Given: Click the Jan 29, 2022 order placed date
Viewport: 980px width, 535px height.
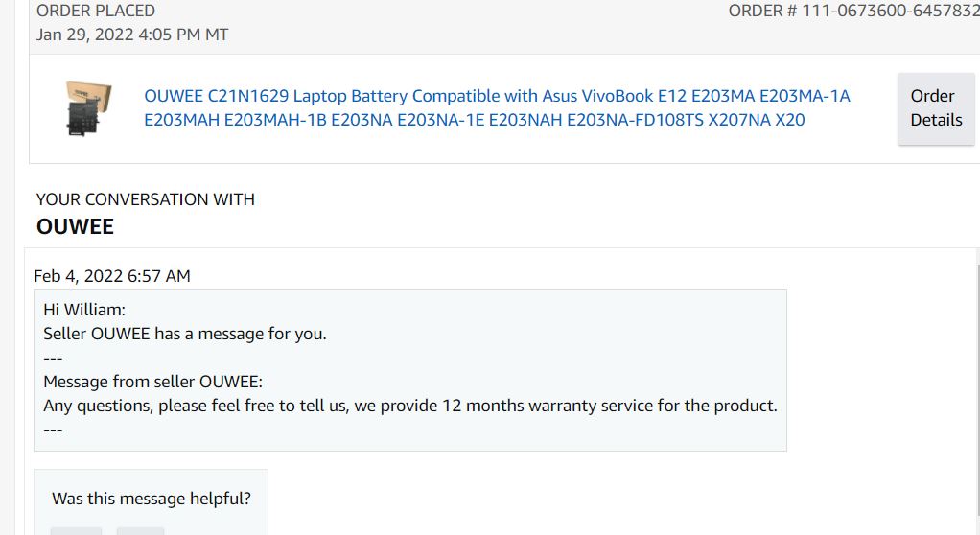Looking at the screenshot, I should (132, 35).
